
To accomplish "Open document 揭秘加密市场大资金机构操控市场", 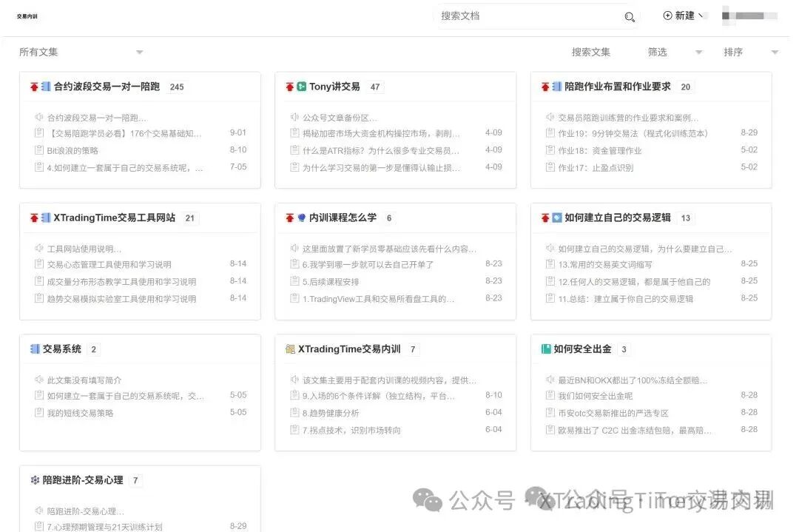I will (381, 133).
